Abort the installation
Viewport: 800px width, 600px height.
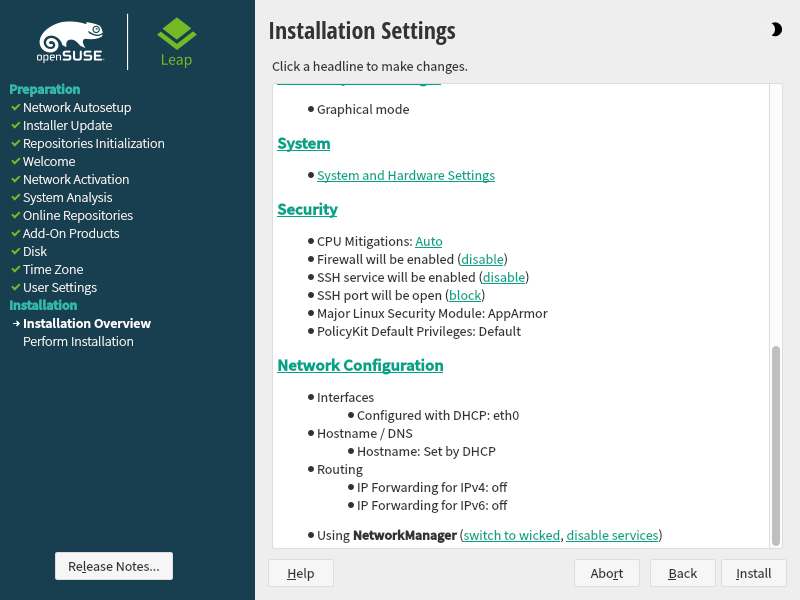tap(606, 573)
